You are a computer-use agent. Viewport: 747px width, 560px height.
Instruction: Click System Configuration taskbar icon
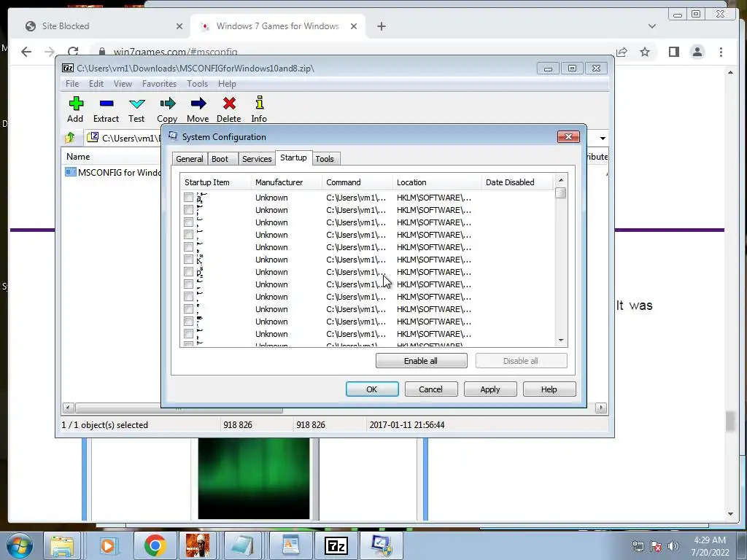[382, 545]
